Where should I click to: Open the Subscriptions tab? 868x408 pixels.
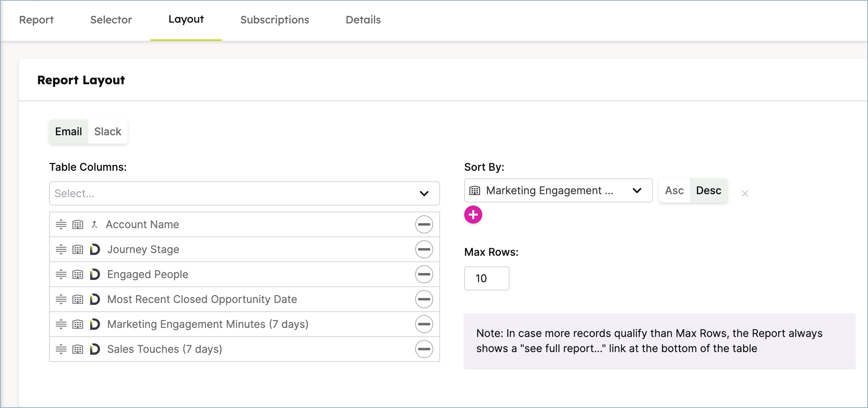click(x=275, y=20)
